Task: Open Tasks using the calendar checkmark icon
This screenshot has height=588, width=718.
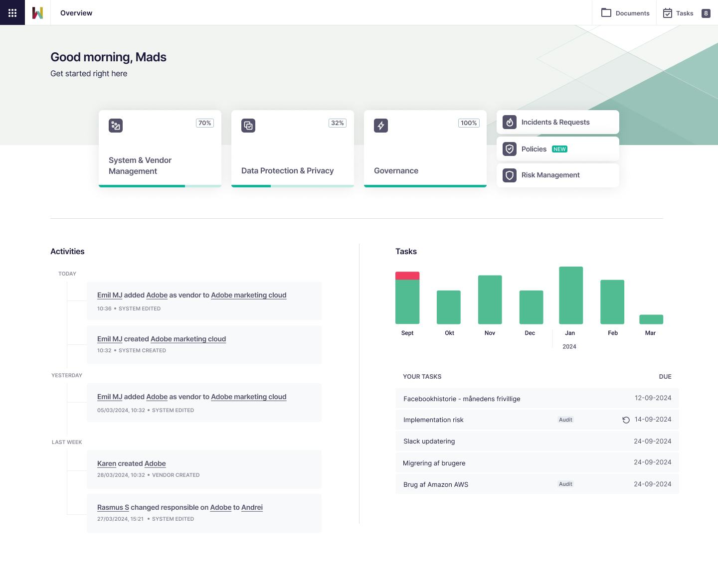Action: (668, 13)
